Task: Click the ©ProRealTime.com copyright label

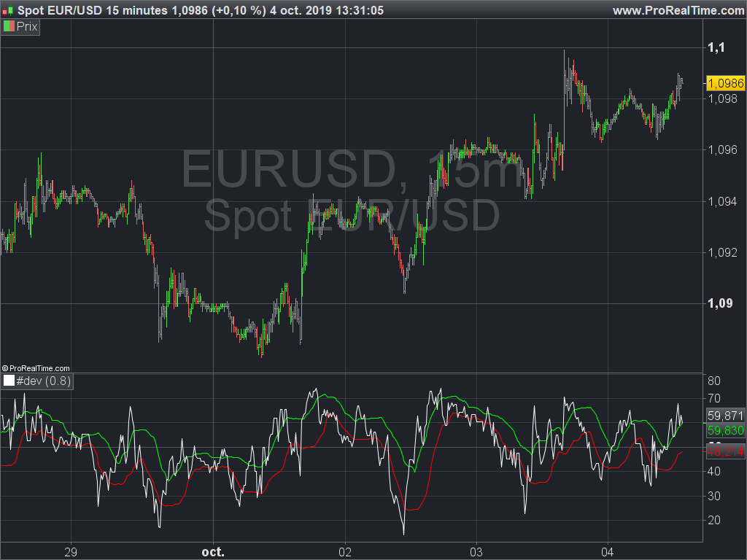Action: pos(36,368)
